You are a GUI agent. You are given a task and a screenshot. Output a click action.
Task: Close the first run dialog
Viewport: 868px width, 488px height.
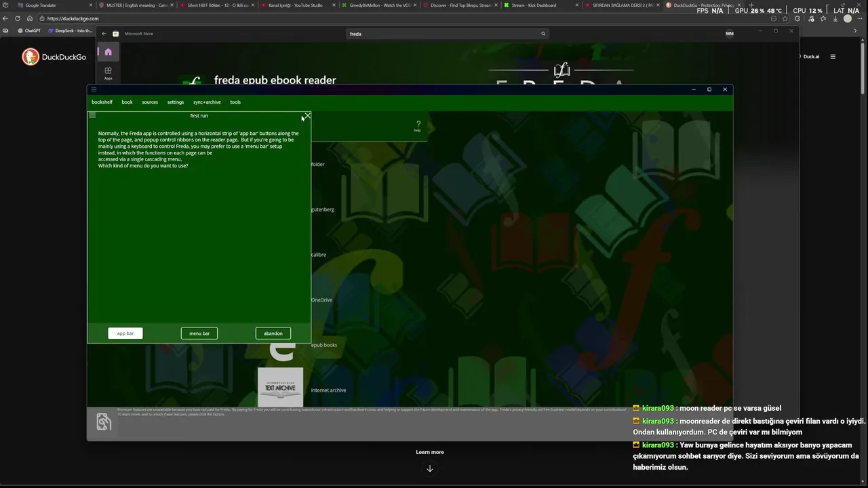(307, 116)
